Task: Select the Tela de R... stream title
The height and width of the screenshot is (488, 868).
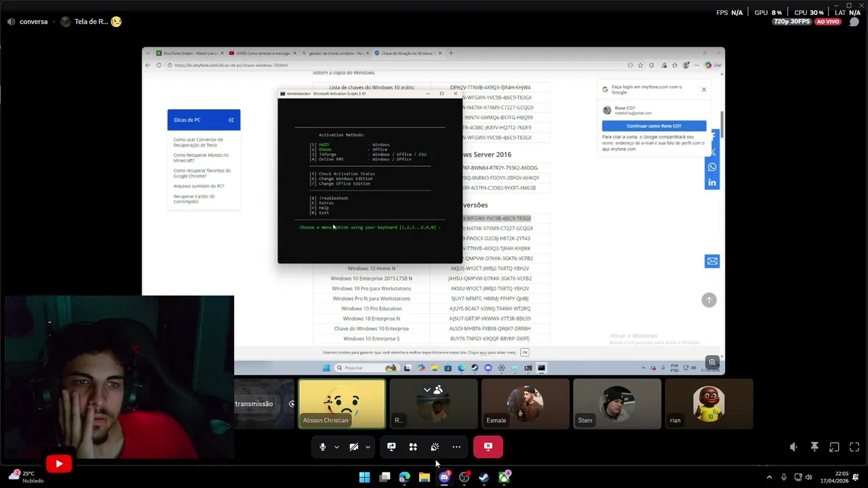Action: [92, 22]
